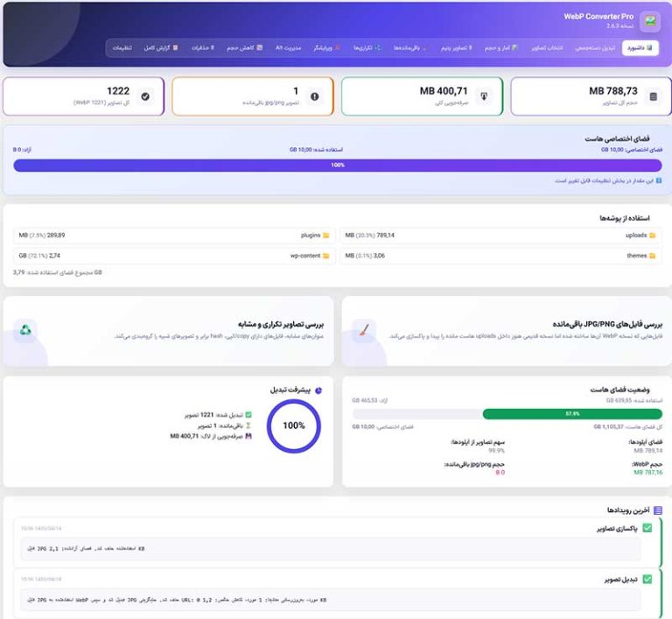Click the WebP size 787,16 MB value

click(x=648, y=472)
